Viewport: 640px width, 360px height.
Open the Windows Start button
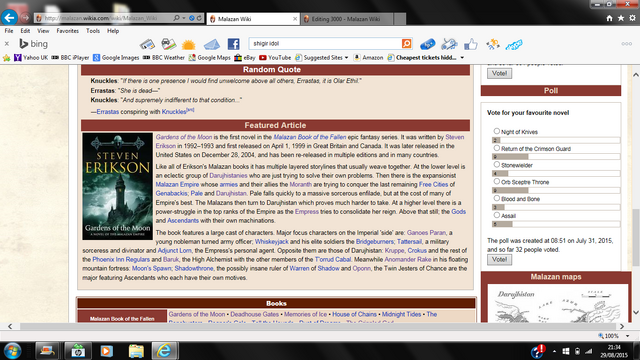[12, 351]
